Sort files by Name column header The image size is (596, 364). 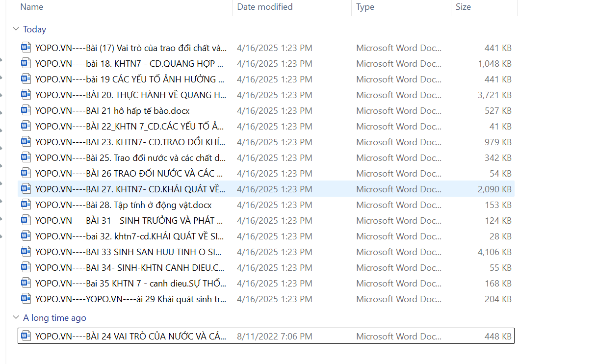point(32,7)
